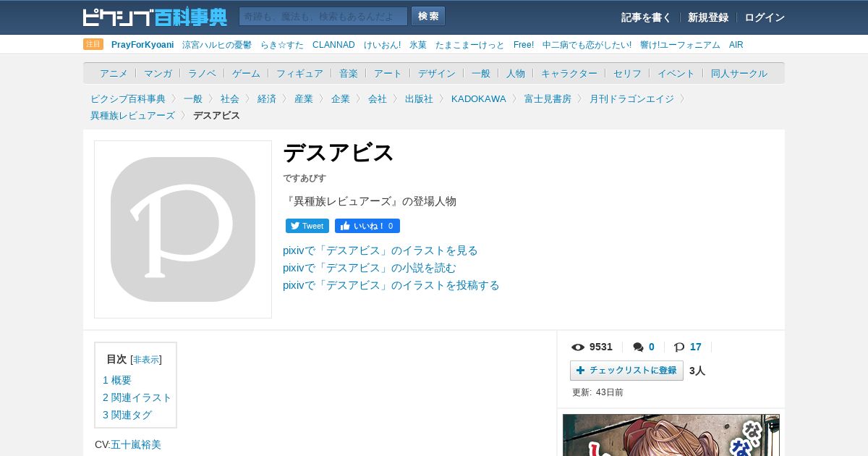Screen dimensions: 868x456
Task: Select the セリフ category menu item
Action: [627, 73]
